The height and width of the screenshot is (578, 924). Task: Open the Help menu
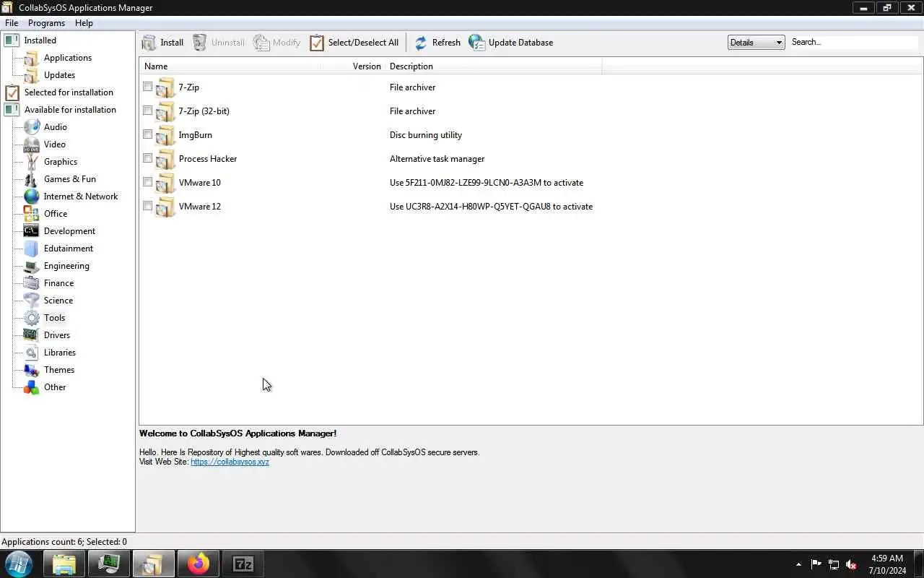pyautogui.click(x=84, y=23)
